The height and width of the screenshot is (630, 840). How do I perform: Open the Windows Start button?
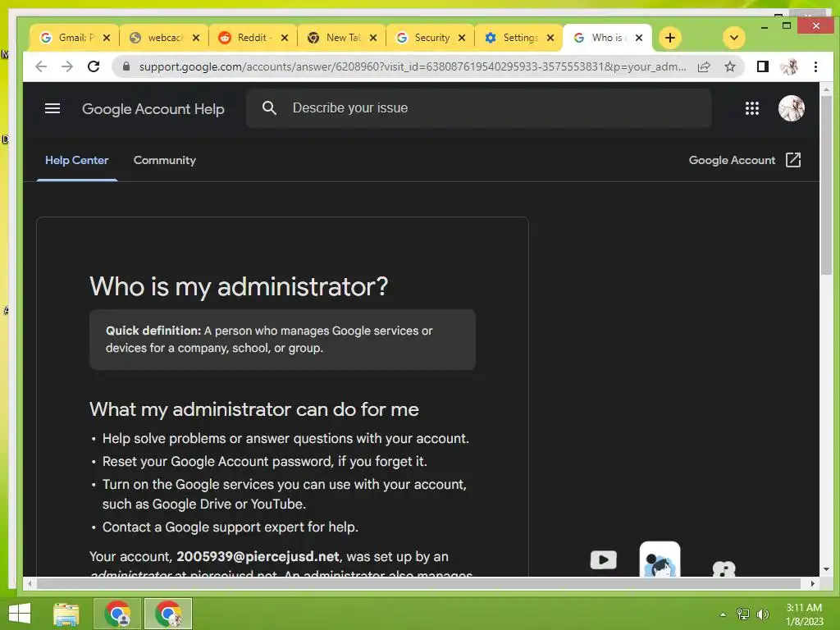click(20, 614)
